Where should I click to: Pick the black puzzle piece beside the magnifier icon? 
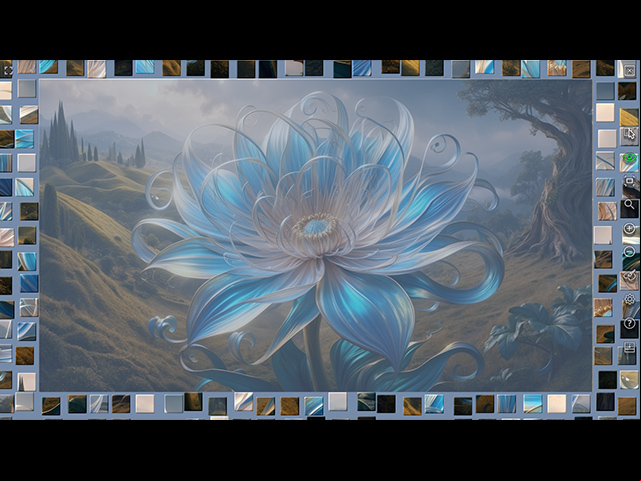(x=630, y=209)
